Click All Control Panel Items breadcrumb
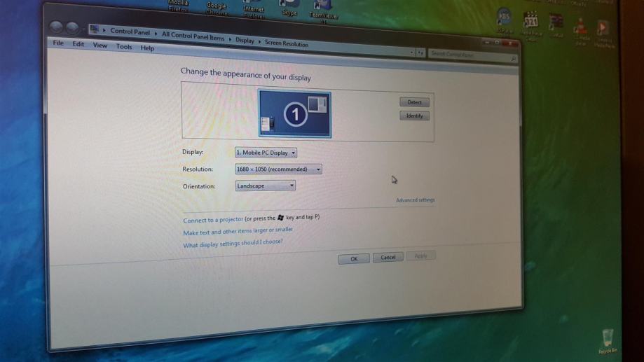 coord(193,36)
